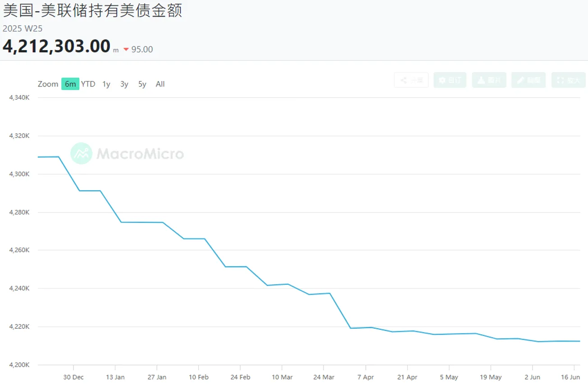Image resolution: width=588 pixels, height=386 pixels.
Task: Show All data range
Action: [x=160, y=84]
